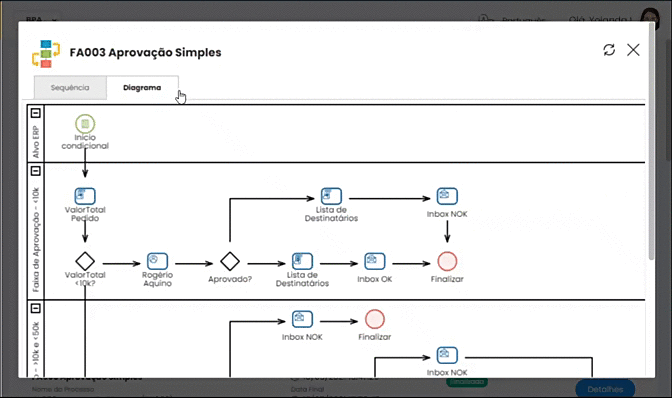The image size is (672, 398).
Task: Click the Faixa de Aprovação - <10k lane label
Action: pyautogui.click(x=36, y=239)
